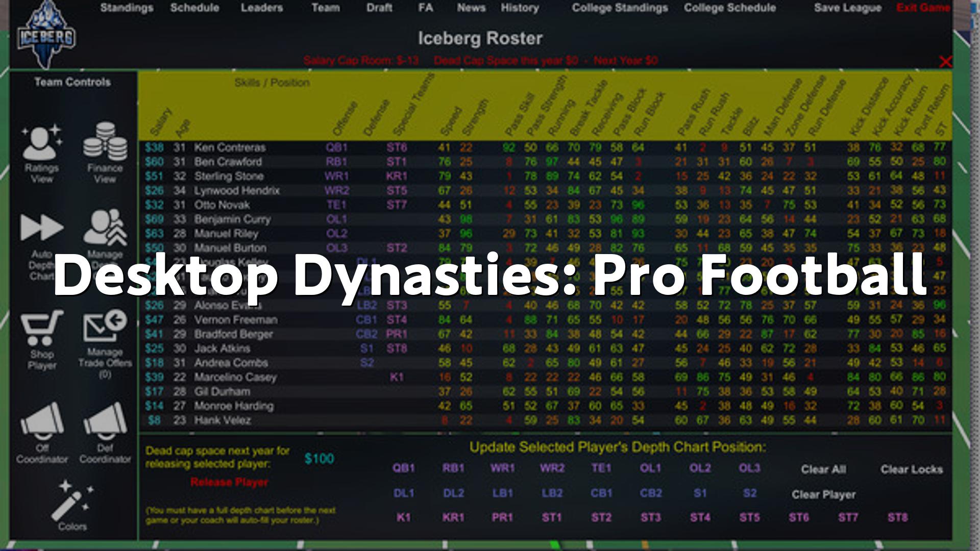Image resolution: width=980 pixels, height=551 pixels.
Task: Assign player to DL2 depth slot
Action: point(453,493)
